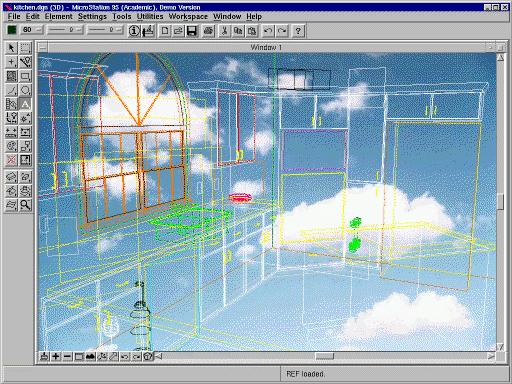The height and width of the screenshot is (384, 512).
Task: Open the Utilities menu
Action: pyautogui.click(x=150, y=16)
